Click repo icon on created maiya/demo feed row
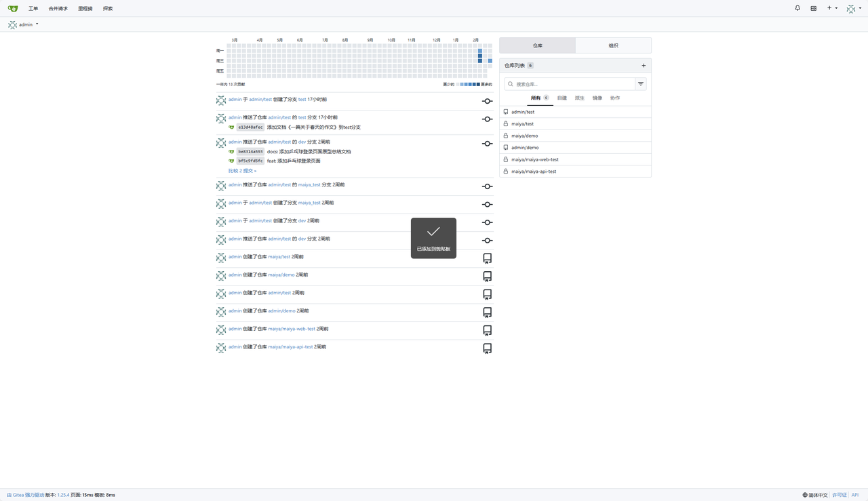 tap(487, 277)
